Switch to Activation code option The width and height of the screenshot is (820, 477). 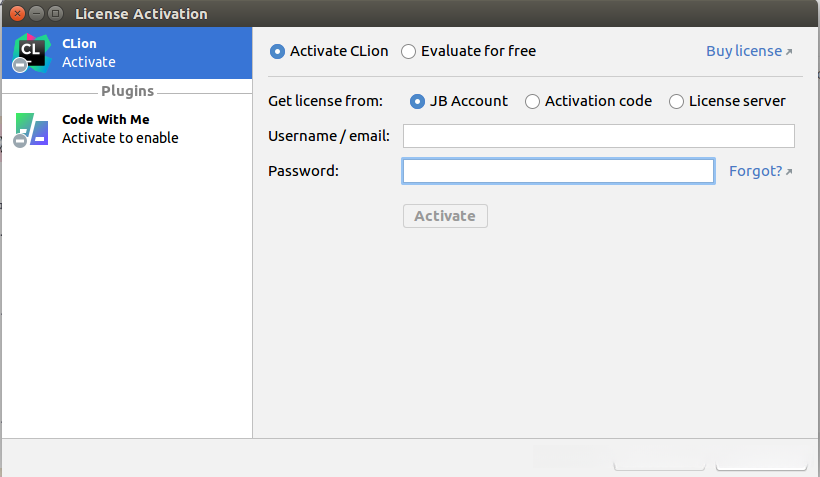tap(533, 101)
